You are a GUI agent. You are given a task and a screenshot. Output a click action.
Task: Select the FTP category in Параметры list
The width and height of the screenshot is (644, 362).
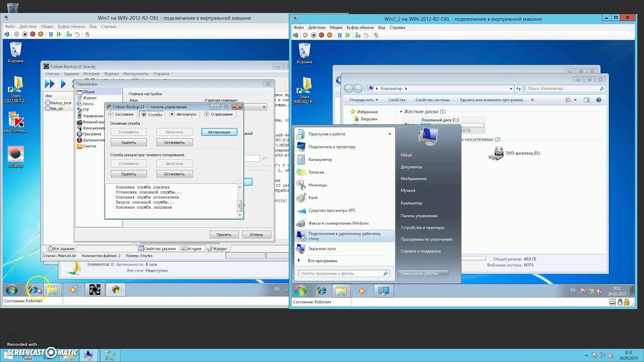85,110
